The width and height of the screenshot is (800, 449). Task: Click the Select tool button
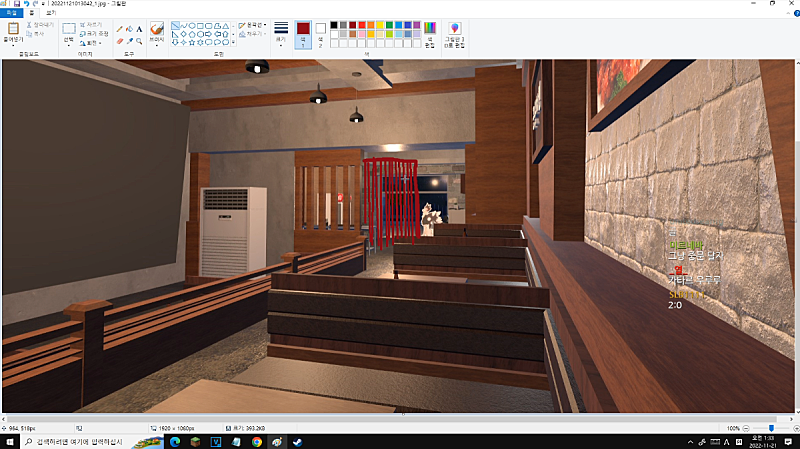(x=68, y=32)
